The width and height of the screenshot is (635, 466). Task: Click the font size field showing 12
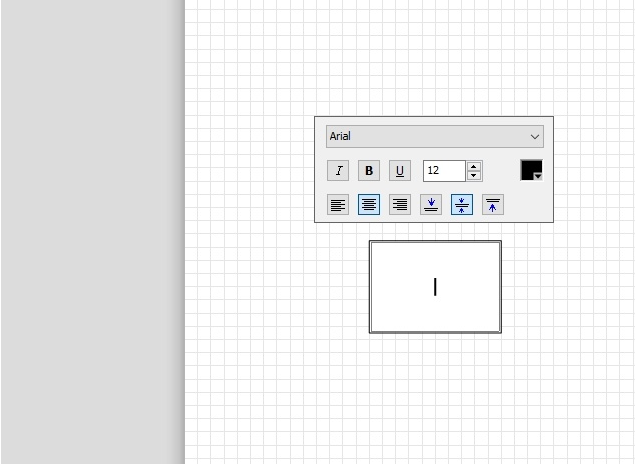coord(443,171)
